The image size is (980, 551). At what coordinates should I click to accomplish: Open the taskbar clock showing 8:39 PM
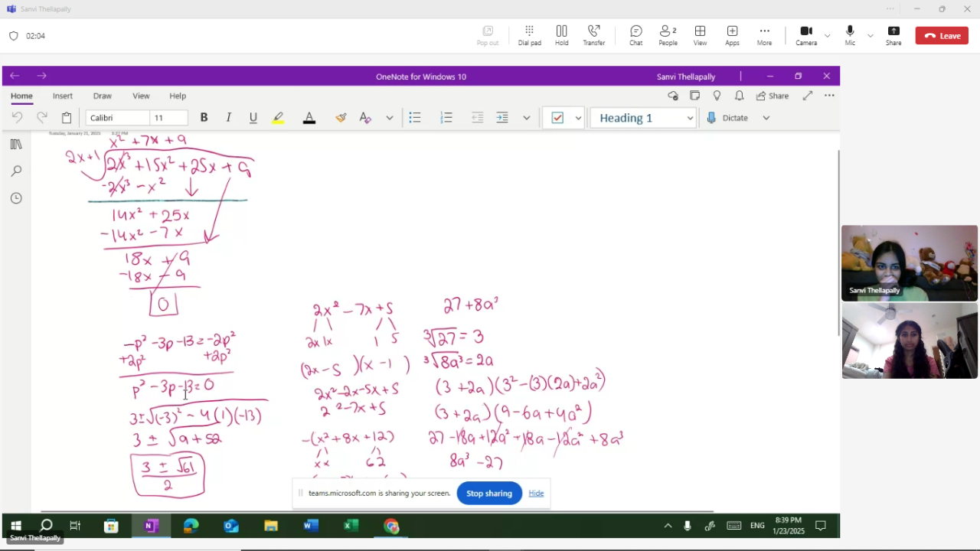789,526
